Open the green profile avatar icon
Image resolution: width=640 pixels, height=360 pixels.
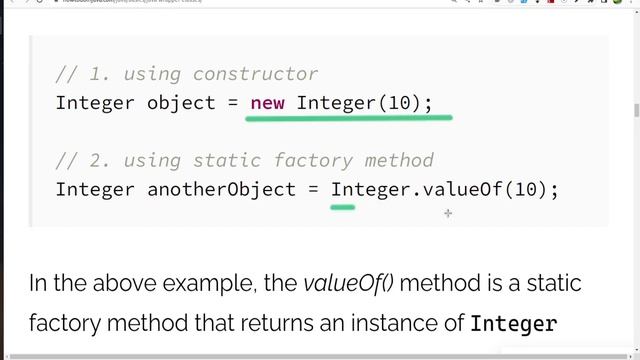click(617, 1)
